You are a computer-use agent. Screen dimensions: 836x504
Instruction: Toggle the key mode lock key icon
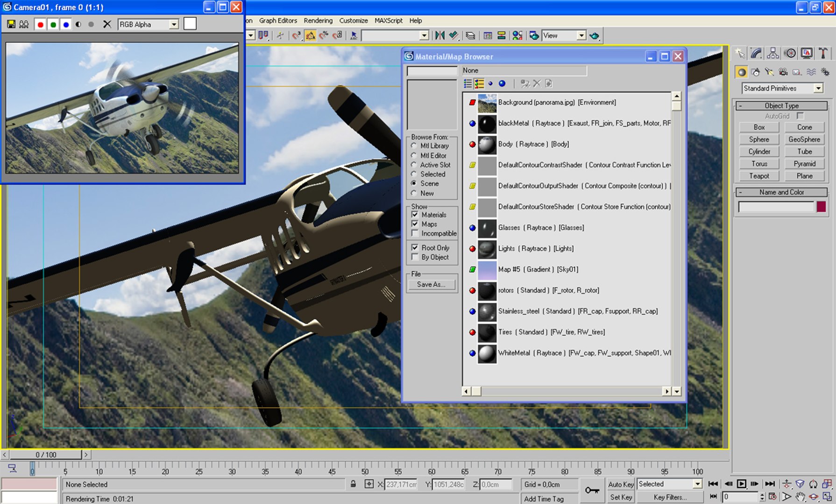592,490
